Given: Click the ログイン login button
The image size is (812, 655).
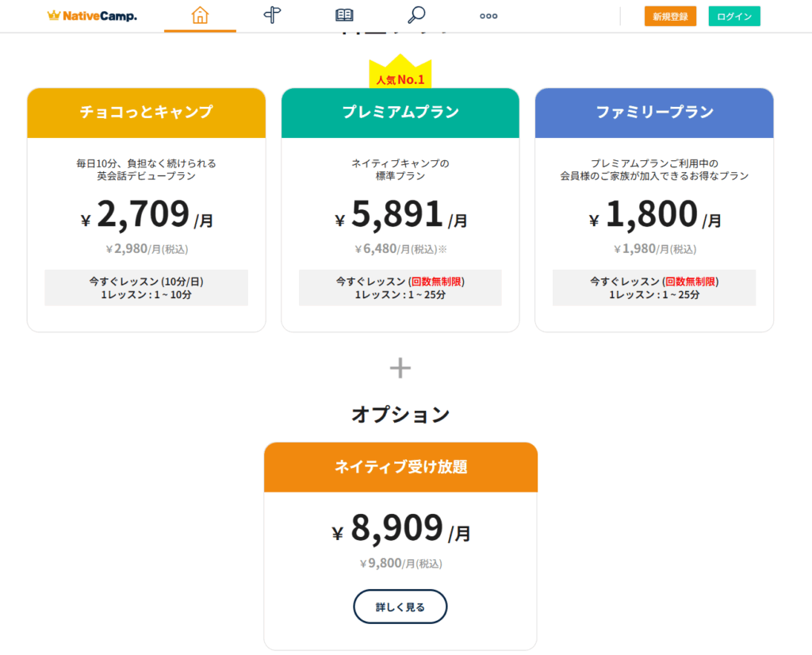Looking at the screenshot, I should tap(733, 16).
